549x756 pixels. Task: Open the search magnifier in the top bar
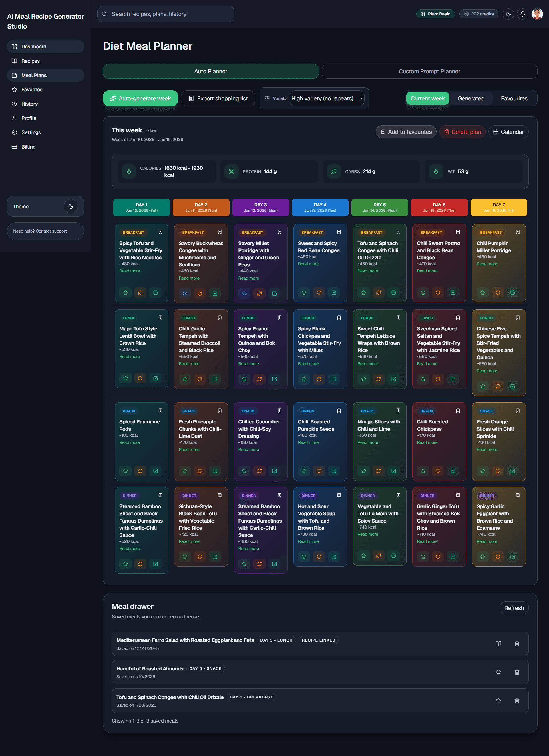[x=104, y=14]
